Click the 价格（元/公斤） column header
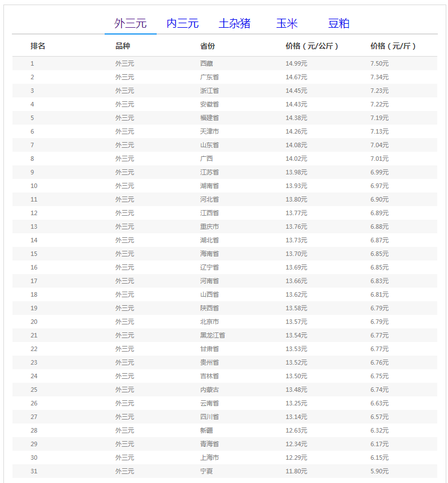Image resolution: width=448 pixels, height=483 pixels. point(312,46)
